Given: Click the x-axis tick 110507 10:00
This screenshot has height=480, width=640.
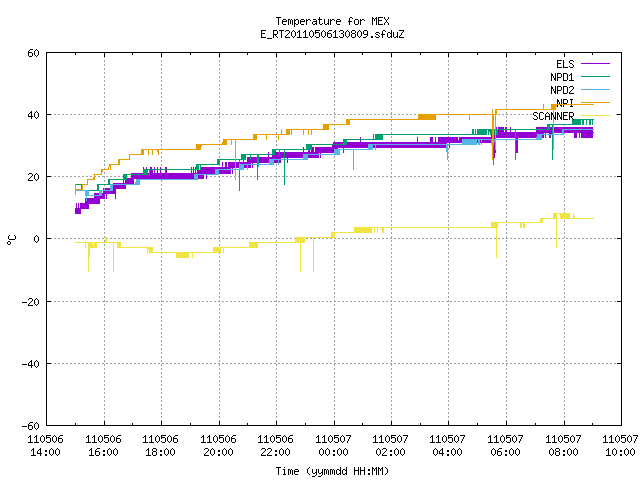Looking at the screenshot, I should (620, 446).
